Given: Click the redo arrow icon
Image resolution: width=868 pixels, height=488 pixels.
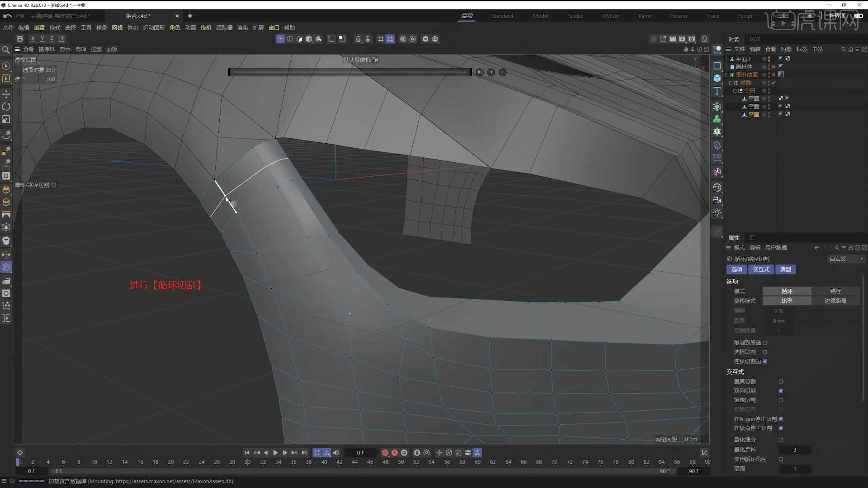Looking at the screenshot, I should tap(19, 16).
